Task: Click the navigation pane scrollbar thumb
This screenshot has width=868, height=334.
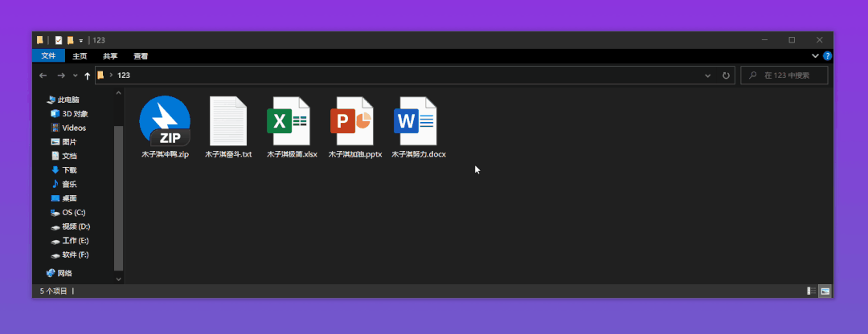Action: click(118, 198)
